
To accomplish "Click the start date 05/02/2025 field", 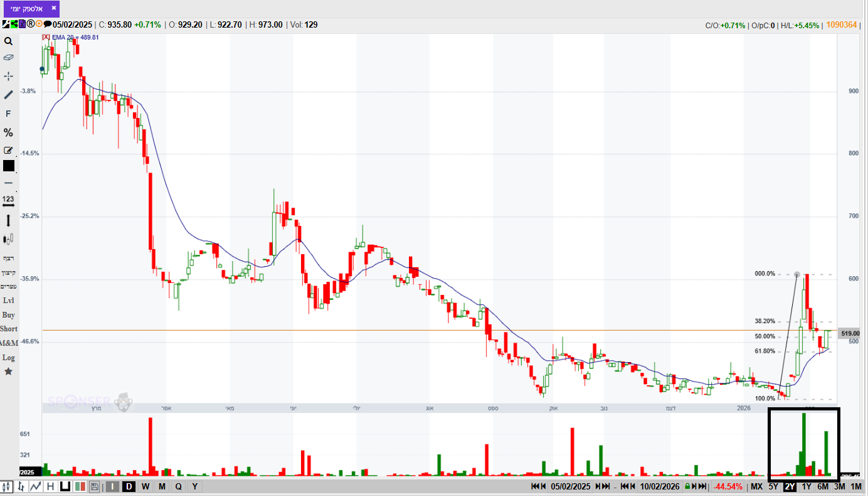I will [571, 486].
